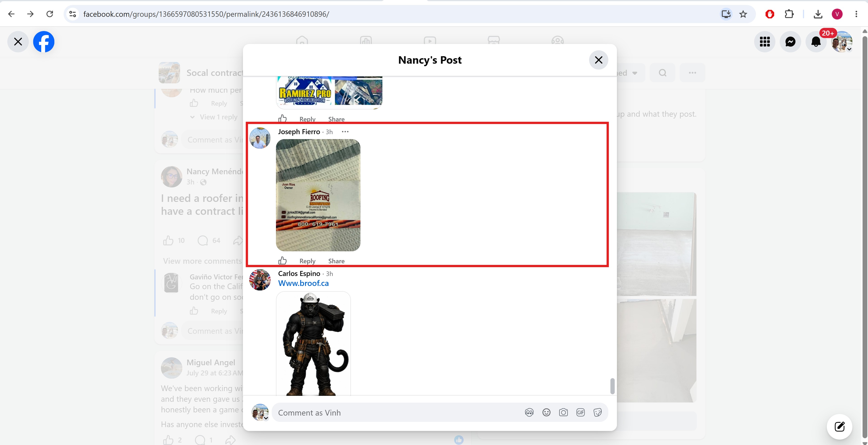Open the red ad blocker extension

coord(770,14)
